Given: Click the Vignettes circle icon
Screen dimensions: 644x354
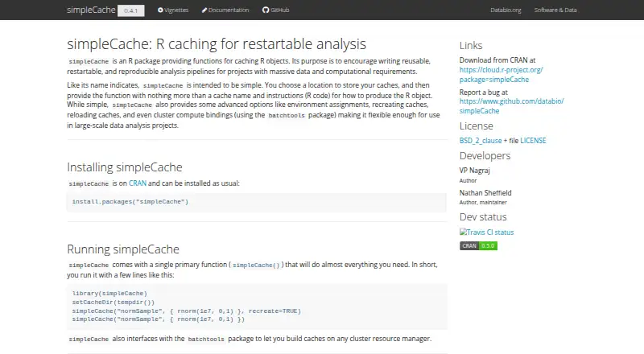Looking at the screenshot, I should [x=160, y=10].
